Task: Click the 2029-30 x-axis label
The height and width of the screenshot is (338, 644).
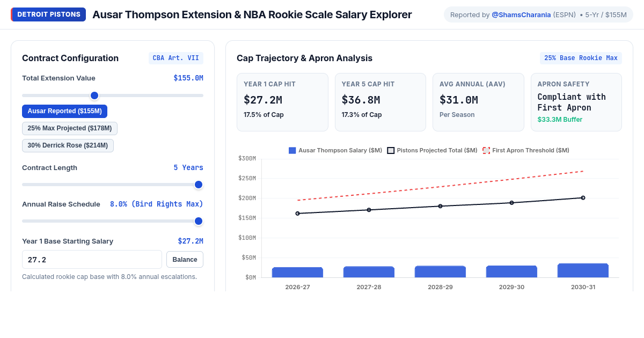Action: (x=511, y=287)
